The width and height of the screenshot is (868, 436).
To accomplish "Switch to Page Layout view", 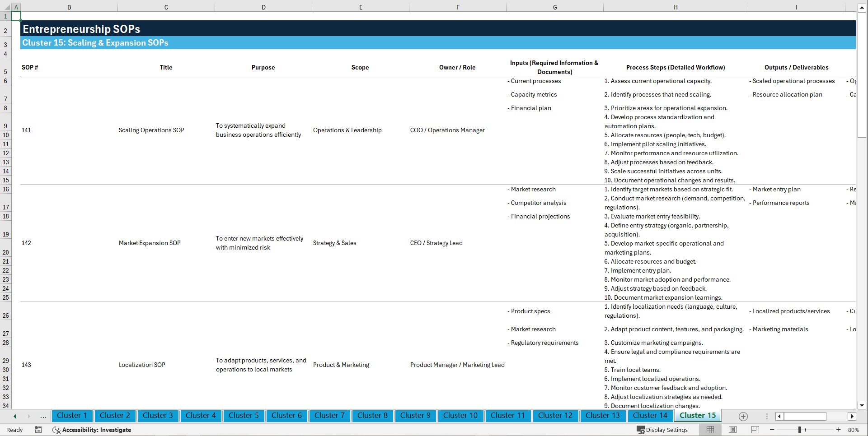I will (732, 430).
